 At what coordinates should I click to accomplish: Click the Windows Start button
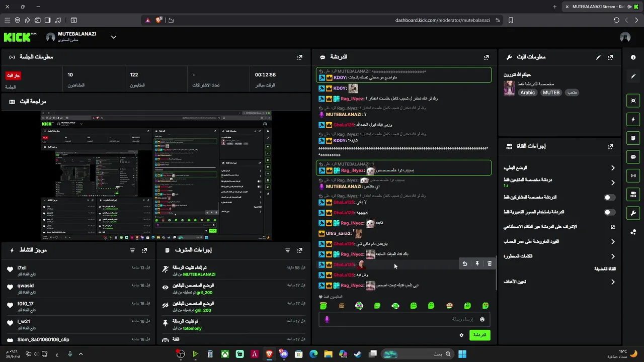[462, 354]
